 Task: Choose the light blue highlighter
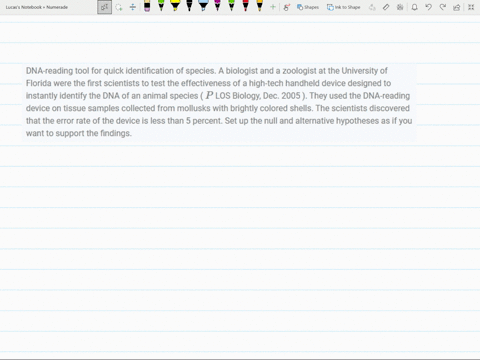pos(203,6)
